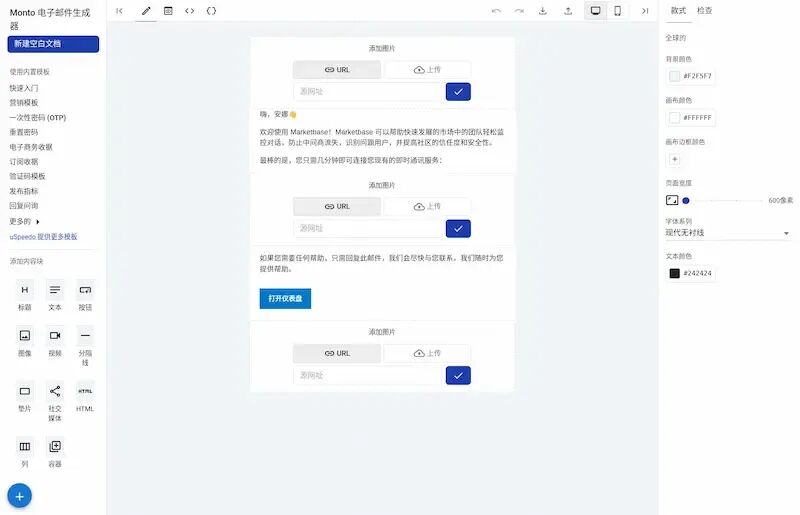800x515 pixels.
Task: Select URL option in the middle image block
Action: point(337,207)
